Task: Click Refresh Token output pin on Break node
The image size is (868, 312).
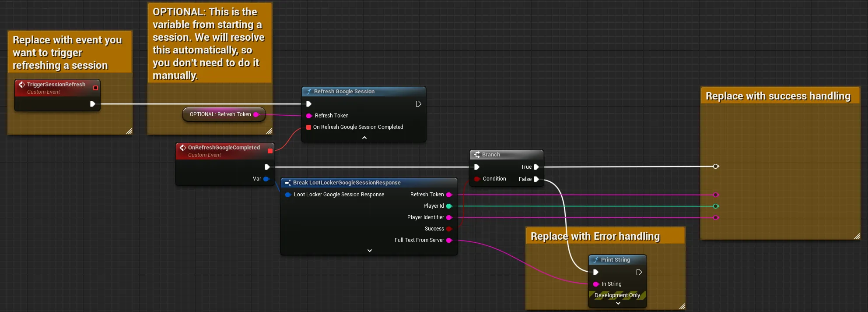Action: click(x=449, y=195)
